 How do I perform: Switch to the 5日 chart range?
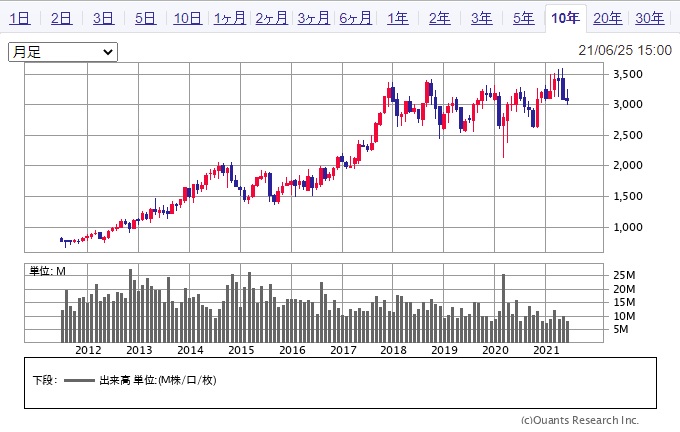pos(145,18)
